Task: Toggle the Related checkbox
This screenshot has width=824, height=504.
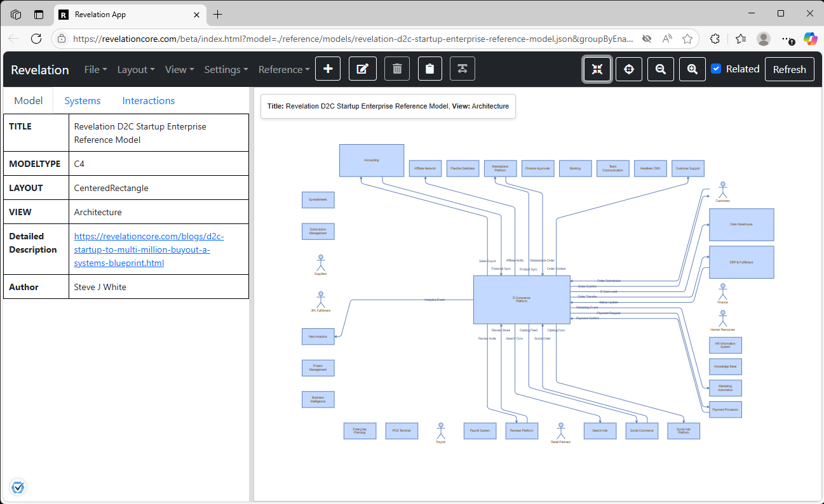Action: [716, 69]
